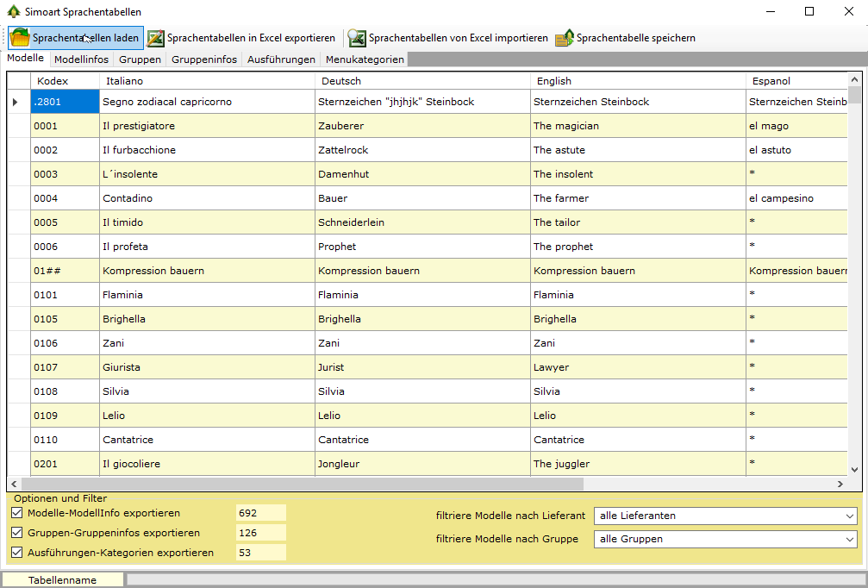Click the Simoart app icon in title bar
Image resolution: width=868 pixels, height=588 pixels.
click(13, 12)
